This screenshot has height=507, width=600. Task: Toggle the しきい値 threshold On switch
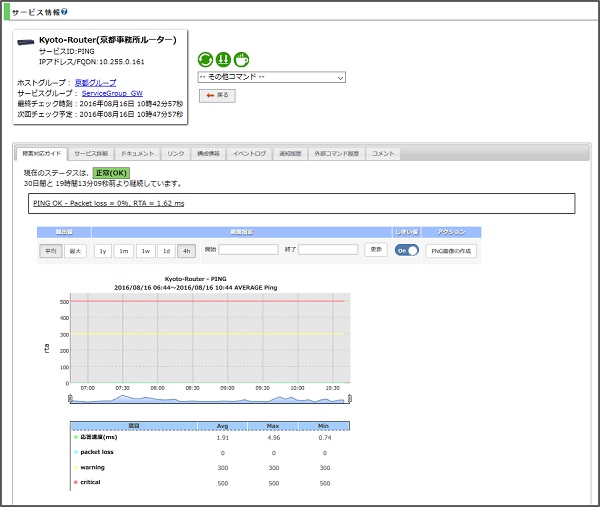(x=407, y=250)
